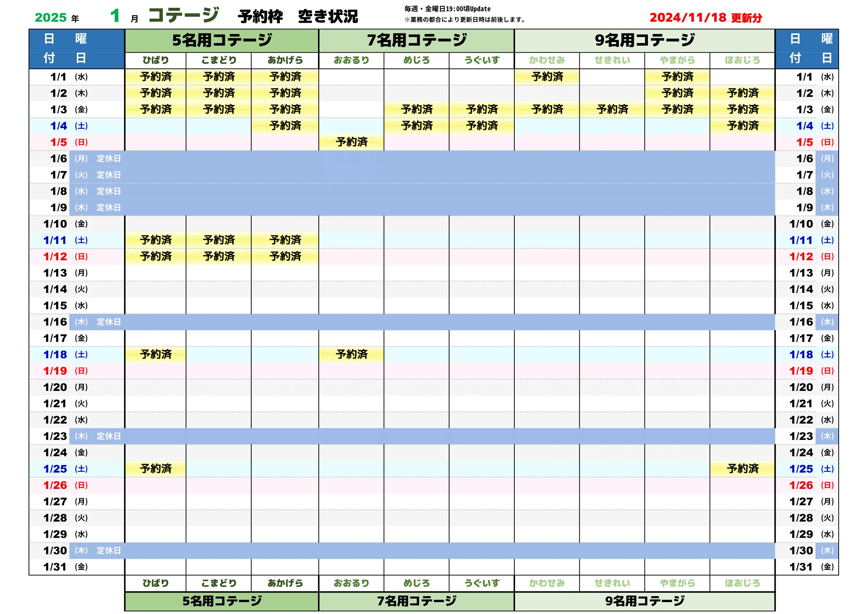This screenshot has height=614, width=868.
Task: Click the top "7名用コテージ" header
Action: 417,40
